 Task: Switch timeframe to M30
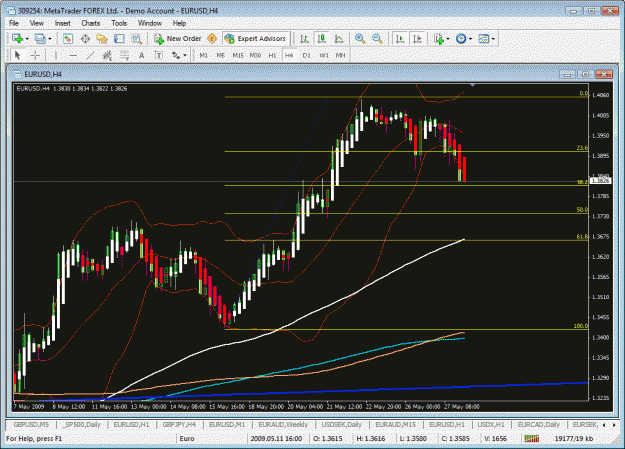point(255,55)
